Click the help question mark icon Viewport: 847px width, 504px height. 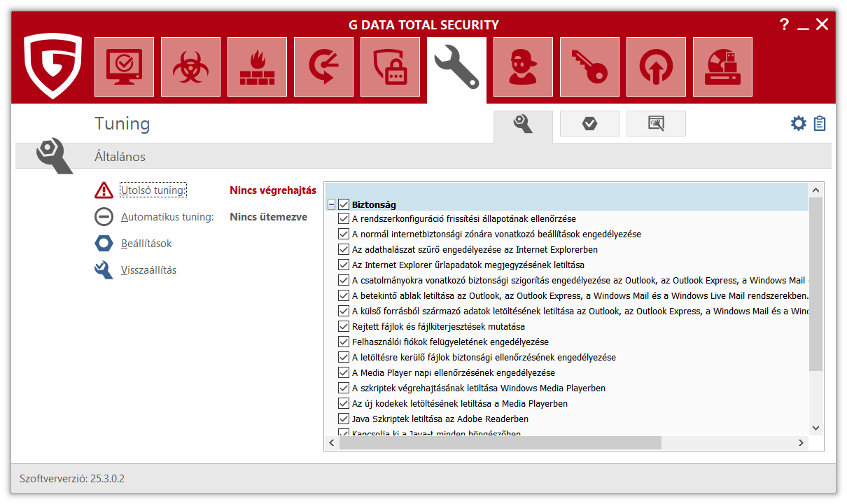coord(784,24)
